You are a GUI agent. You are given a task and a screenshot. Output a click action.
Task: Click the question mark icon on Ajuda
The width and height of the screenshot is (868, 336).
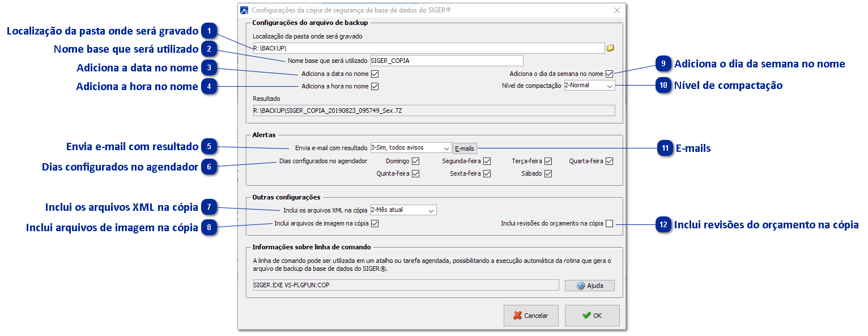coord(579,285)
